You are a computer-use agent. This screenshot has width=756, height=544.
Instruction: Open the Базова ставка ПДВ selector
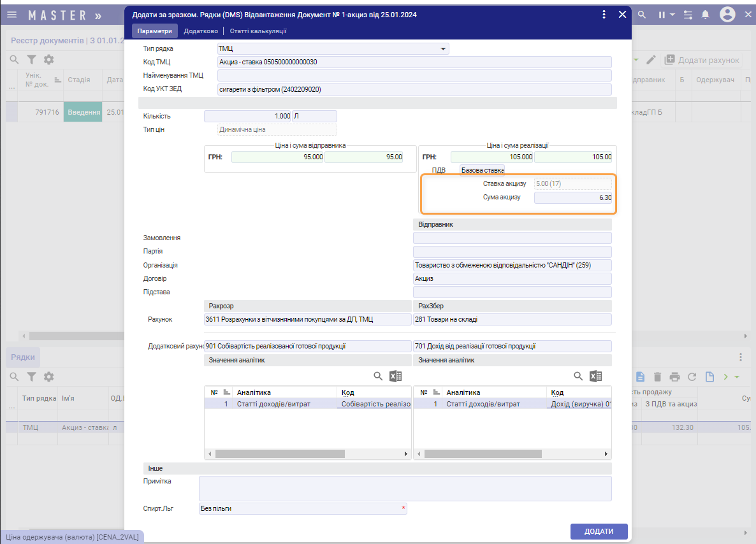(482, 170)
